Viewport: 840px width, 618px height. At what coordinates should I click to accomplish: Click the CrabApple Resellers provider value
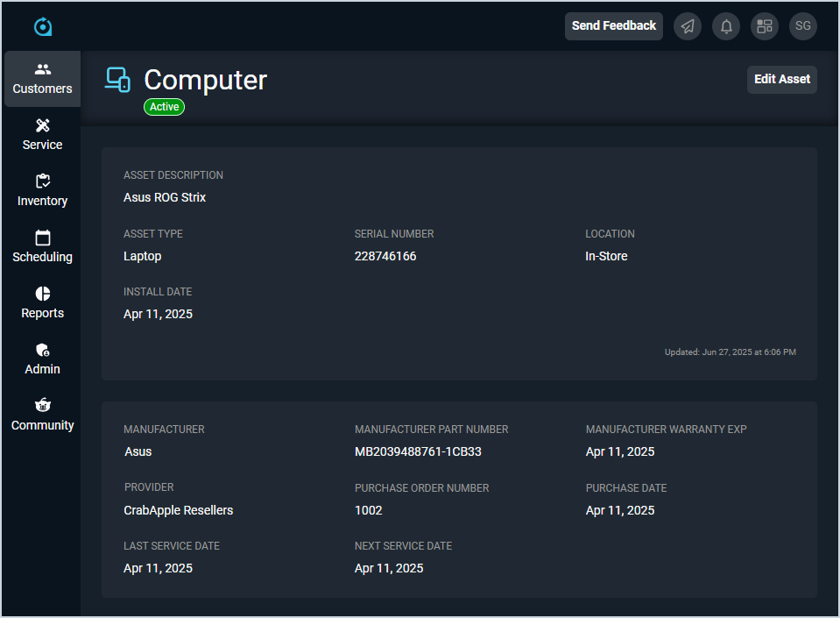coord(179,510)
